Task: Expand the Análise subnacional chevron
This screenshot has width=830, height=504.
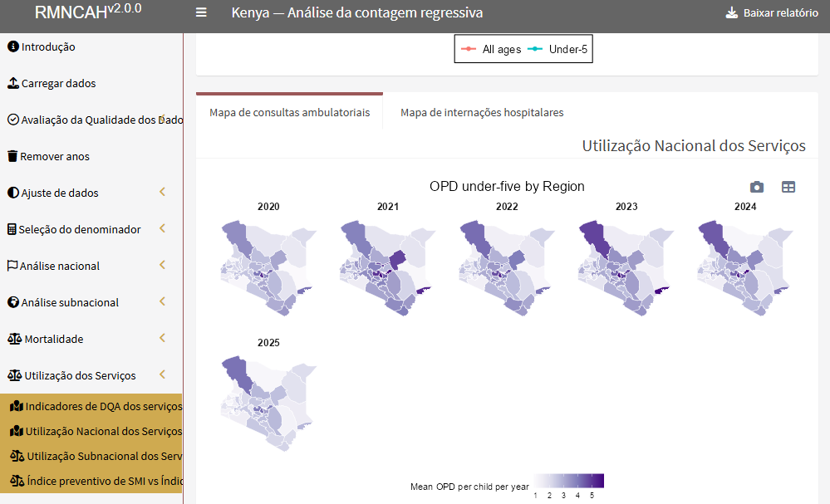Action: point(163,301)
